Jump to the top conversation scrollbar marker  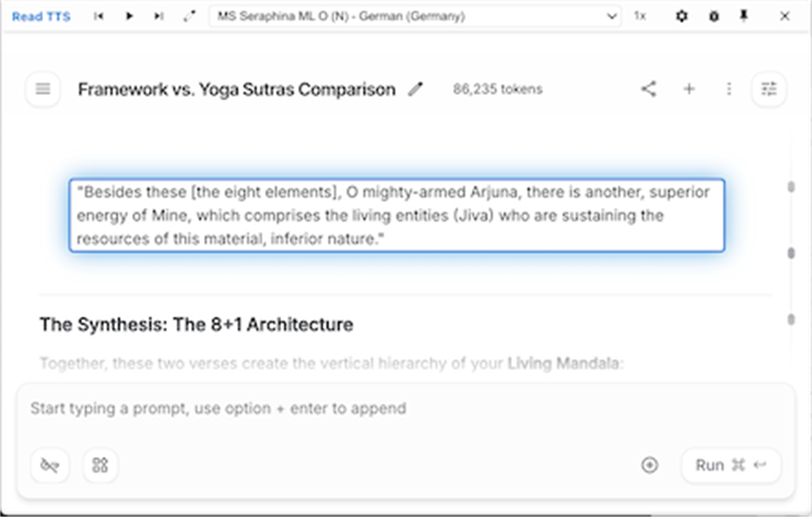(791, 187)
